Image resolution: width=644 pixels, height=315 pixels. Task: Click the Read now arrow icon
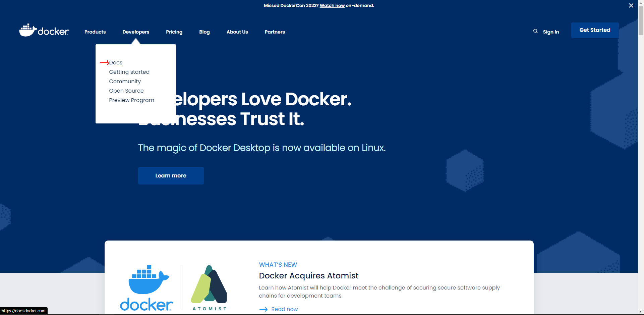coord(264,309)
